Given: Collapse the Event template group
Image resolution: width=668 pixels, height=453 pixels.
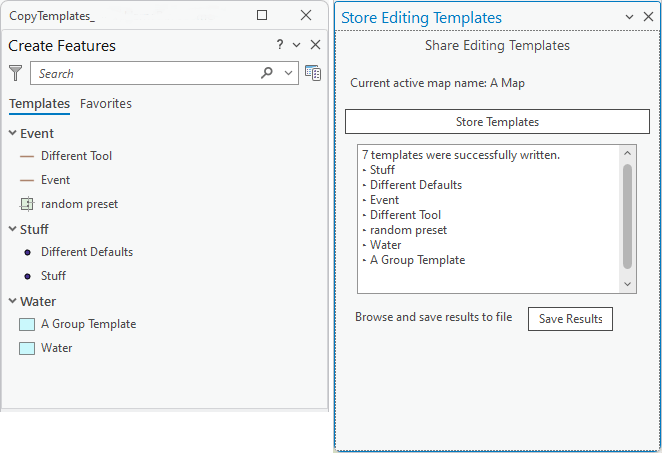Looking at the screenshot, I should click(12, 133).
